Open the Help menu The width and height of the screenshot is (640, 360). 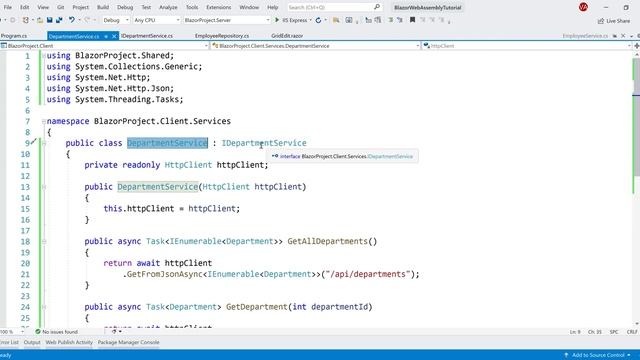coord(272,7)
